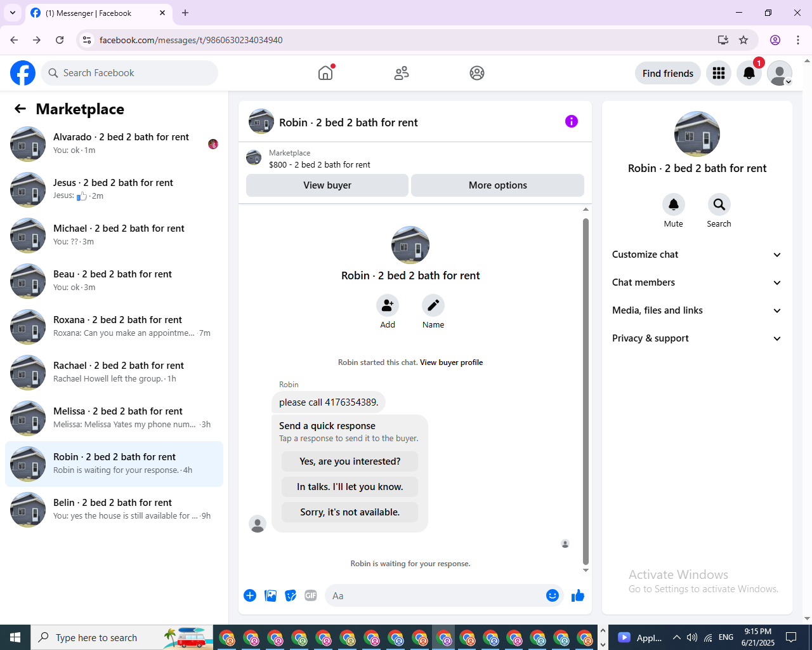Open Windows action center notifications icon

pyautogui.click(x=791, y=637)
